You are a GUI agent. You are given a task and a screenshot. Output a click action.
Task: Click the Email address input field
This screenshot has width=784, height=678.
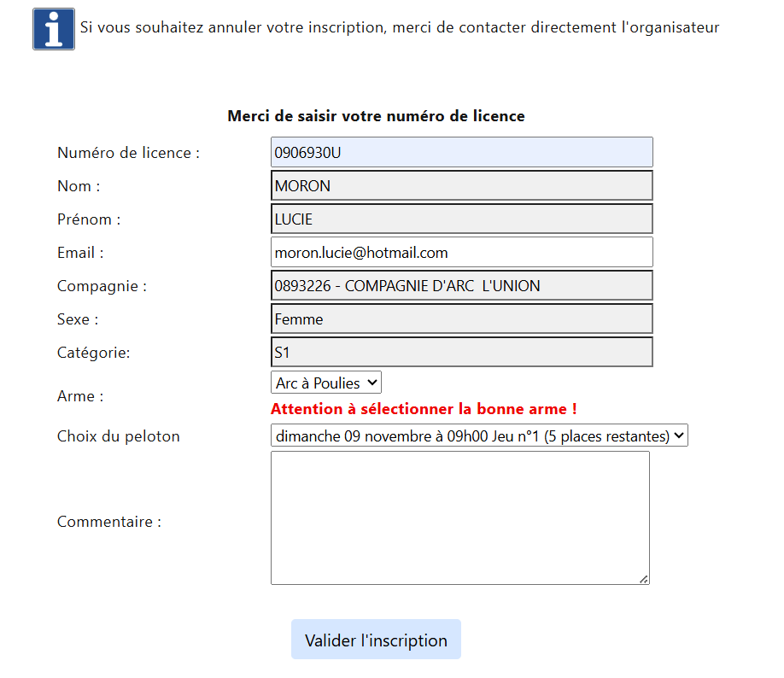pyautogui.click(x=461, y=252)
